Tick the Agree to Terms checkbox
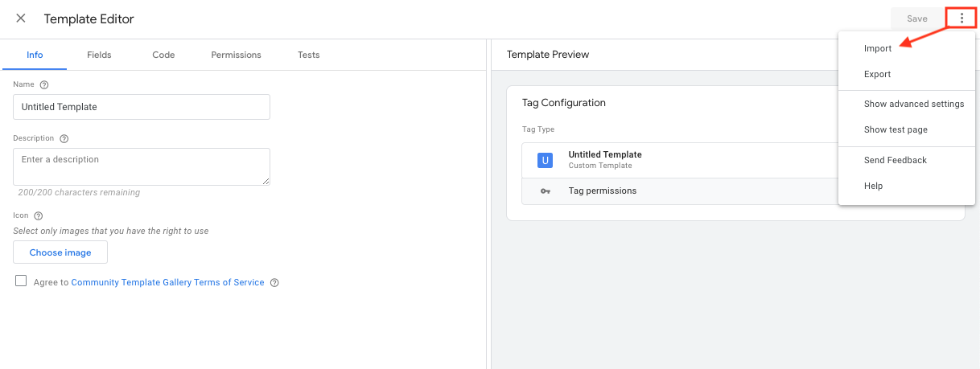The image size is (980, 369). tap(21, 281)
